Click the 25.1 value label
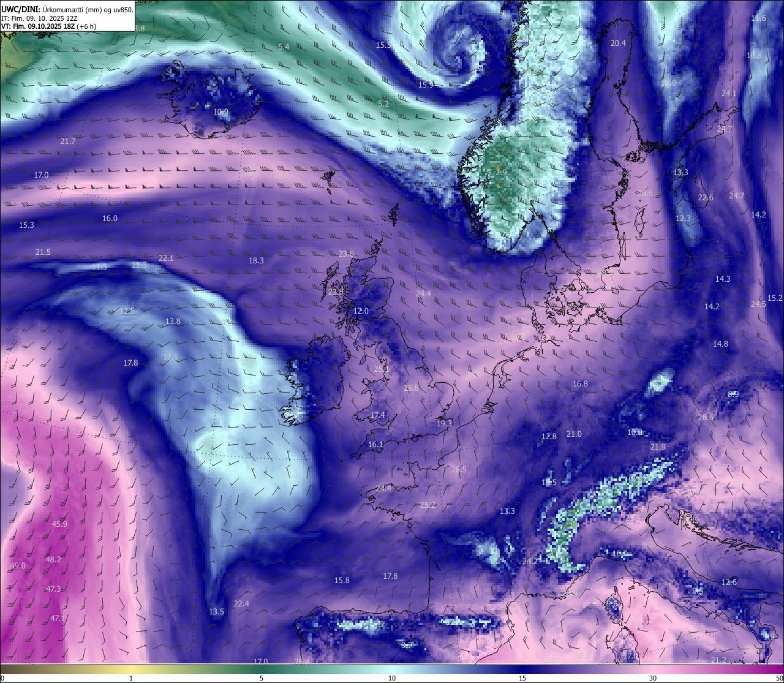The width and height of the screenshot is (784, 683). coord(382,369)
